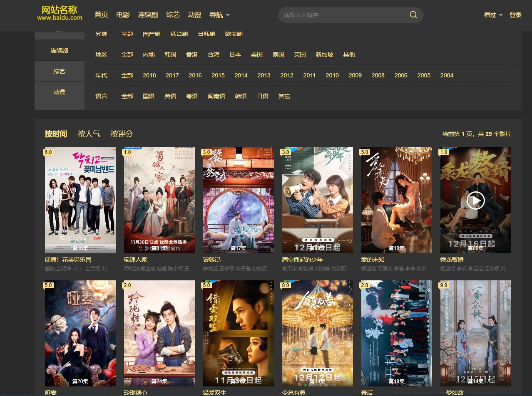The image size is (532, 396).
Task: Open the 爱的未知 poster thumbnail
Action: [x=397, y=200]
